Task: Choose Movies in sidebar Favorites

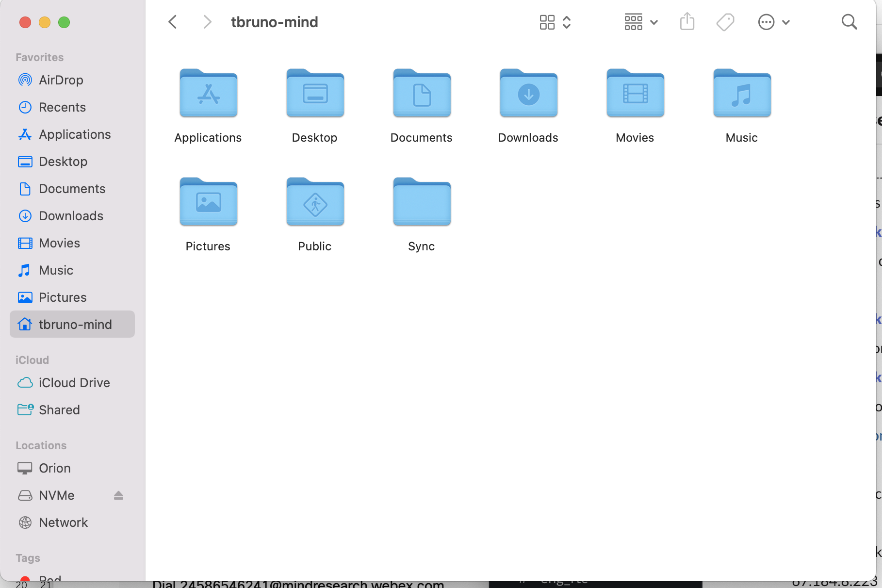Action: click(x=72, y=243)
